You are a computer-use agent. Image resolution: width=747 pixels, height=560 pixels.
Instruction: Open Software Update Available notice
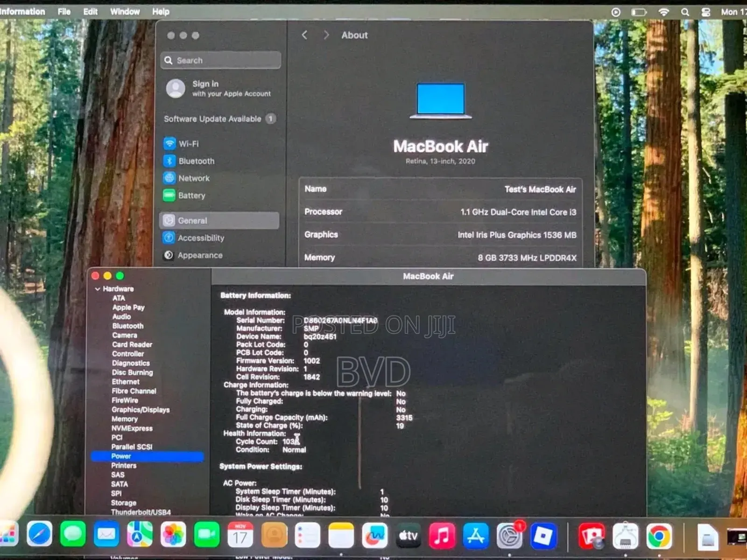220,119
